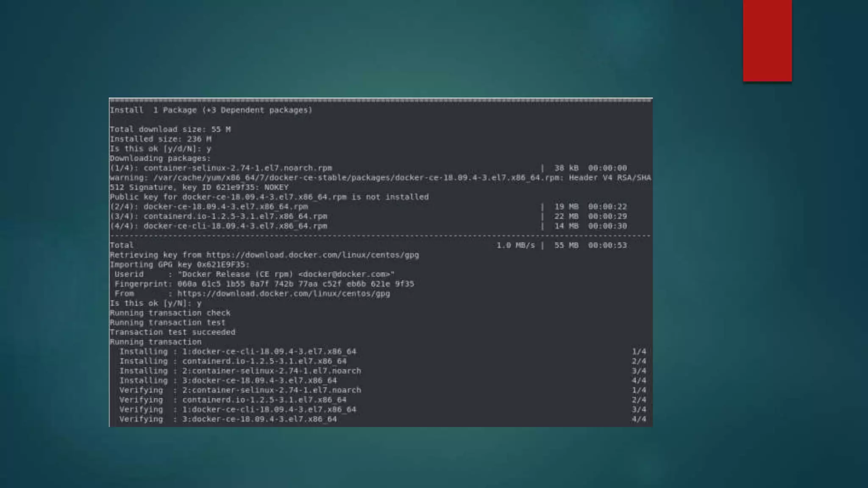Click the 'Installing : 1:docker-ce-cli' line

click(237, 352)
